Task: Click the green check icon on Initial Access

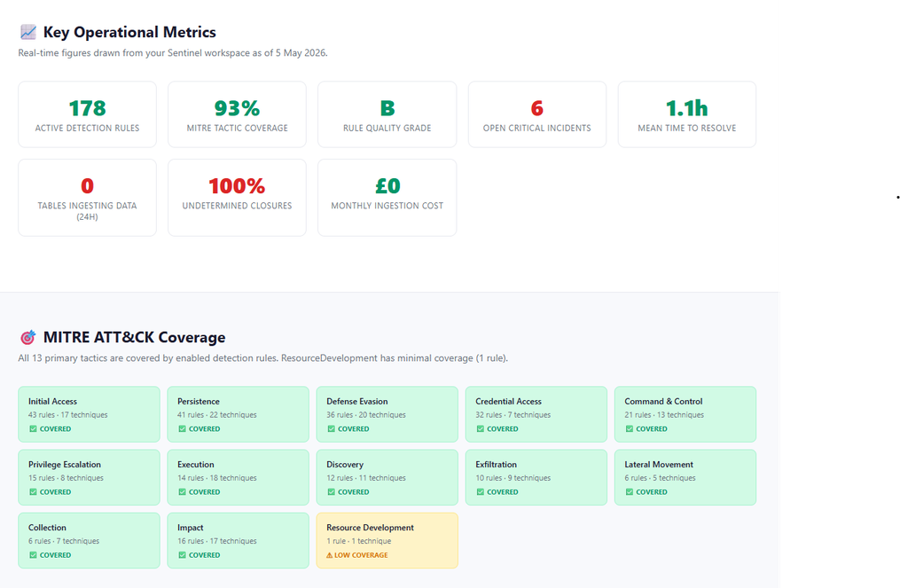Action: coord(33,429)
